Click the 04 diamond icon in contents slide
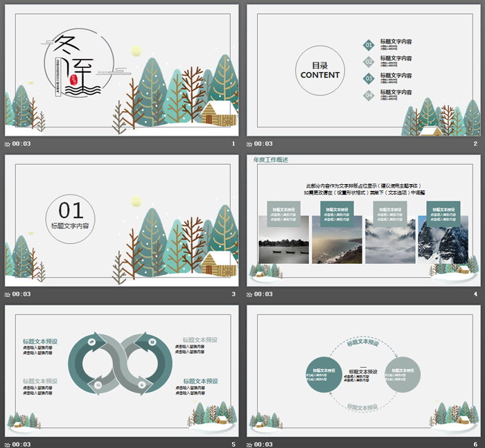The height and width of the screenshot is (448, 485). [x=369, y=94]
